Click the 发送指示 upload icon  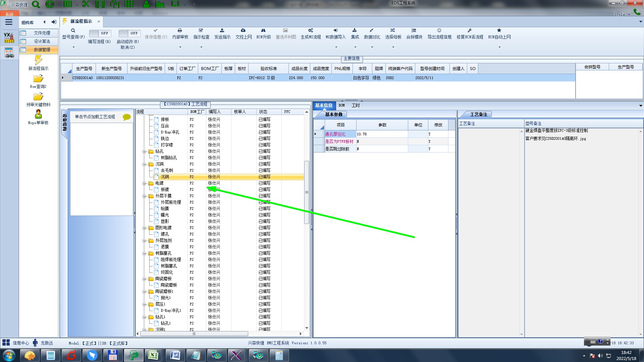(222, 31)
